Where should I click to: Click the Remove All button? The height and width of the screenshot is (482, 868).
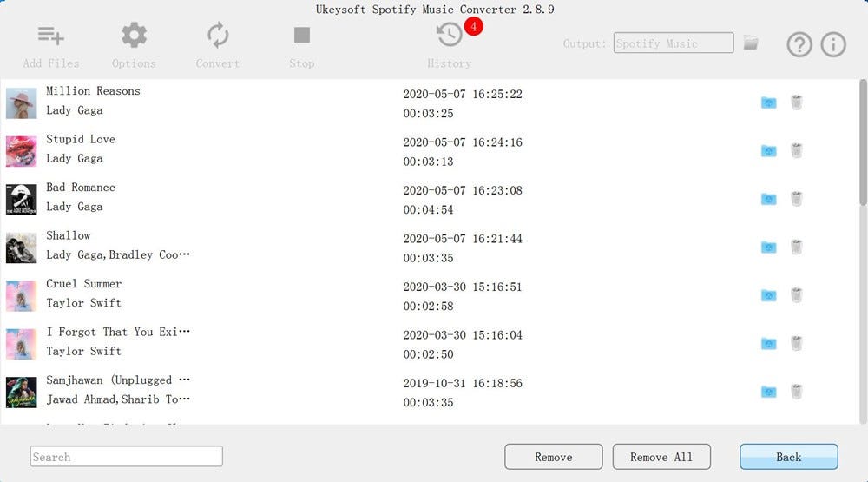point(661,457)
